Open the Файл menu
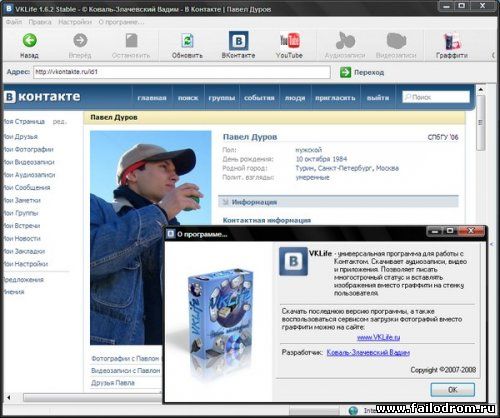 (14, 22)
